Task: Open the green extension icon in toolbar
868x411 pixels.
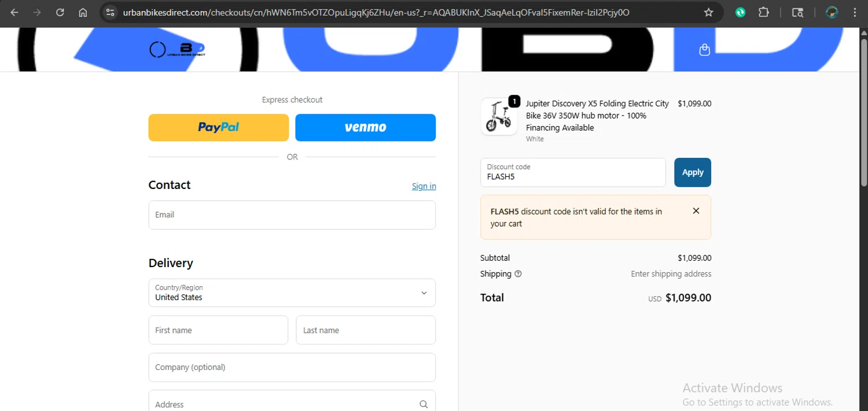Action: pos(740,12)
